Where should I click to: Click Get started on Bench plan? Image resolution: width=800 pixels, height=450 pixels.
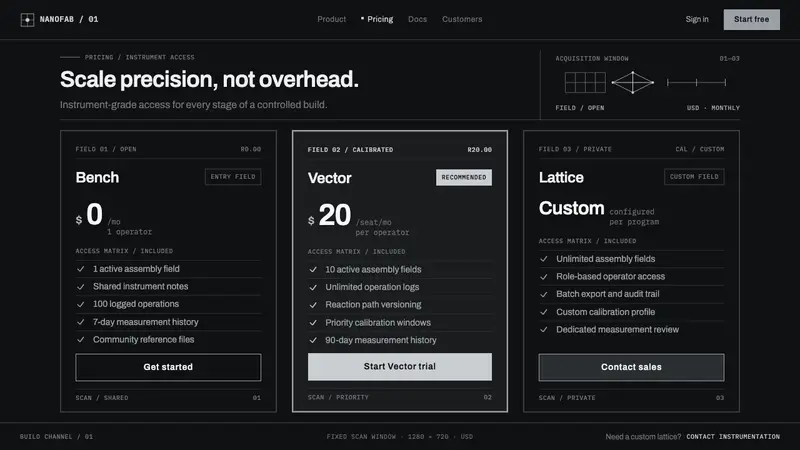(x=168, y=367)
